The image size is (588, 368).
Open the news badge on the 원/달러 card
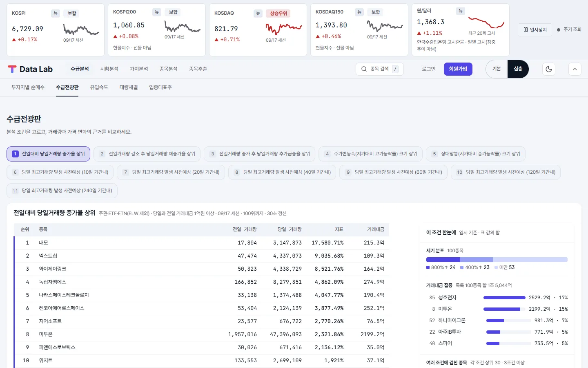[461, 11]
